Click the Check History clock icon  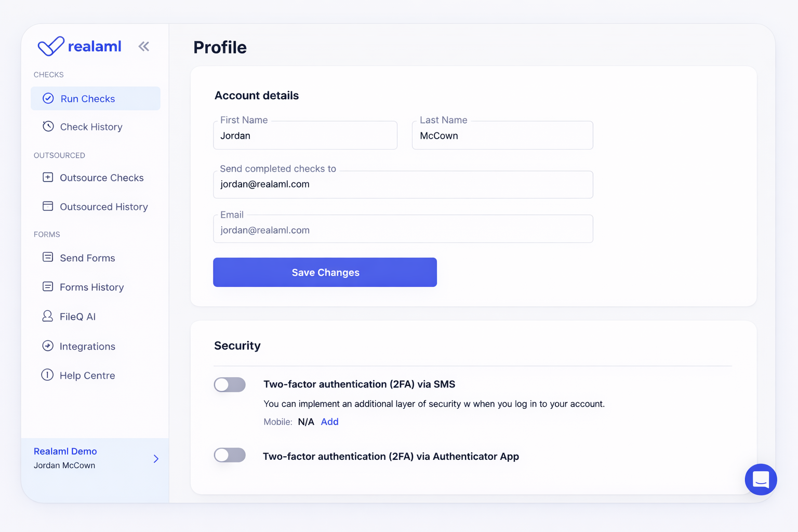[48, 126]
